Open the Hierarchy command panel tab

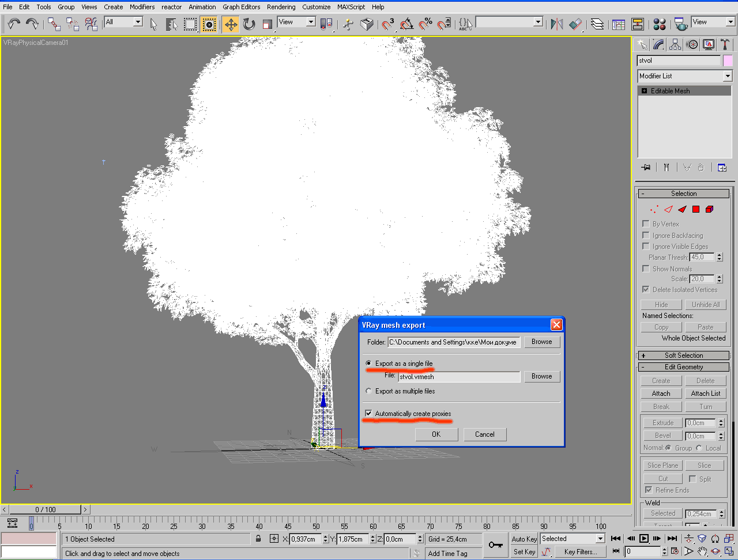click(675, 44)
